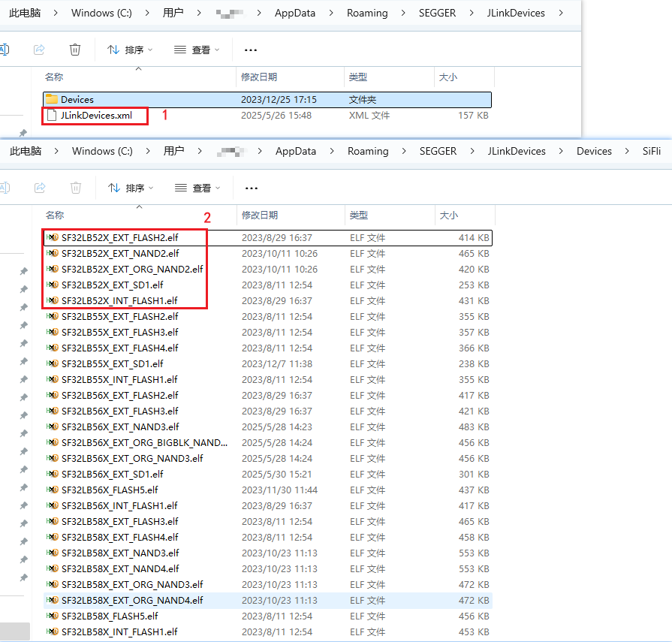Sort by 名称 column in lower SiFli window

55,216
